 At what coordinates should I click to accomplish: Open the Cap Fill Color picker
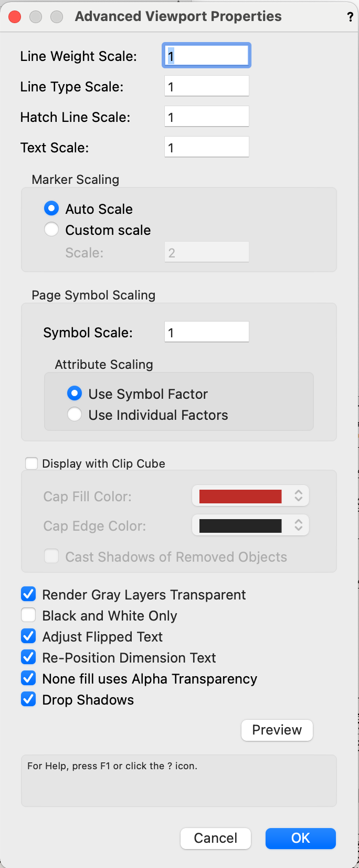click(250, 495)
